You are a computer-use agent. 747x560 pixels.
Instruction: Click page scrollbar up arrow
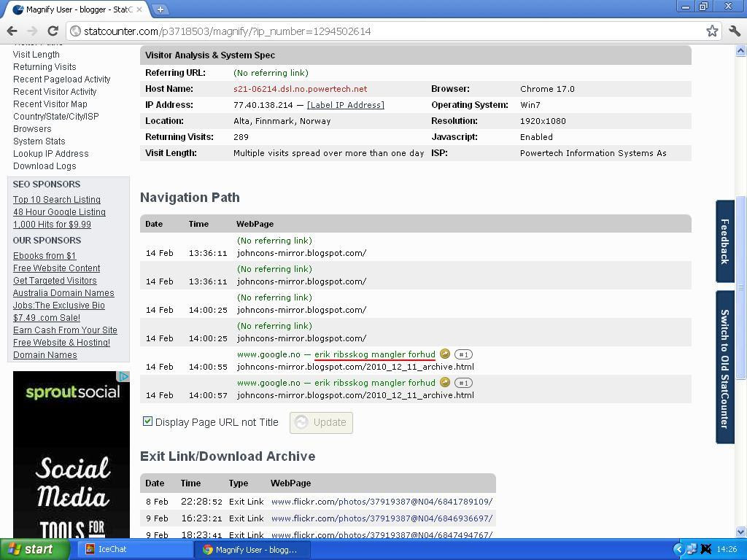pyautogui.click(x=741, y=50)
